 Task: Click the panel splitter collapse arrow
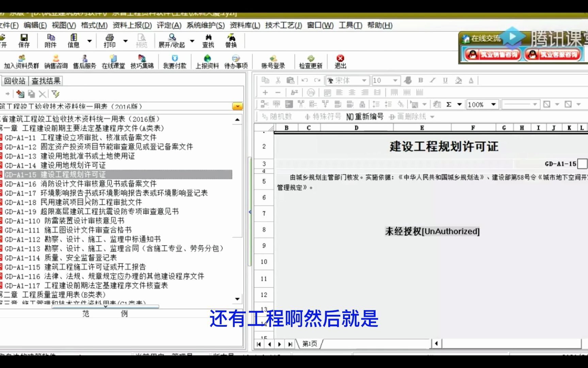[x=250, y=212]
